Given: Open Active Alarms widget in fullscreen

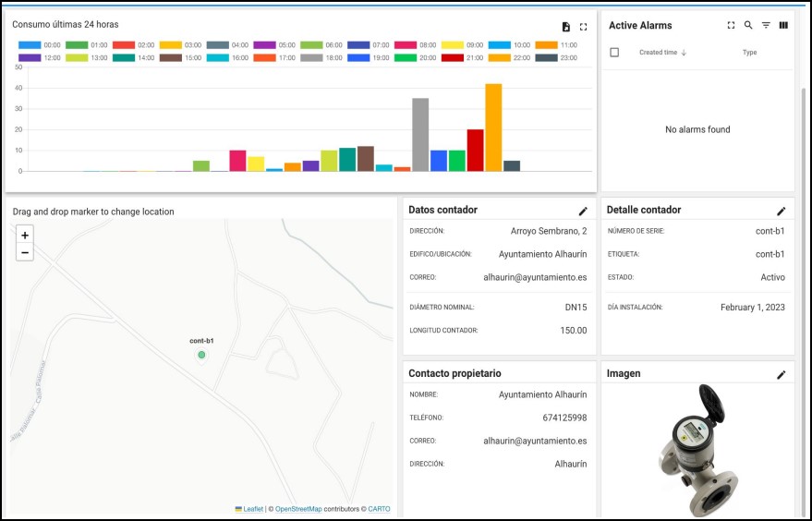Looking at the screenshot, I should (731, 26).
